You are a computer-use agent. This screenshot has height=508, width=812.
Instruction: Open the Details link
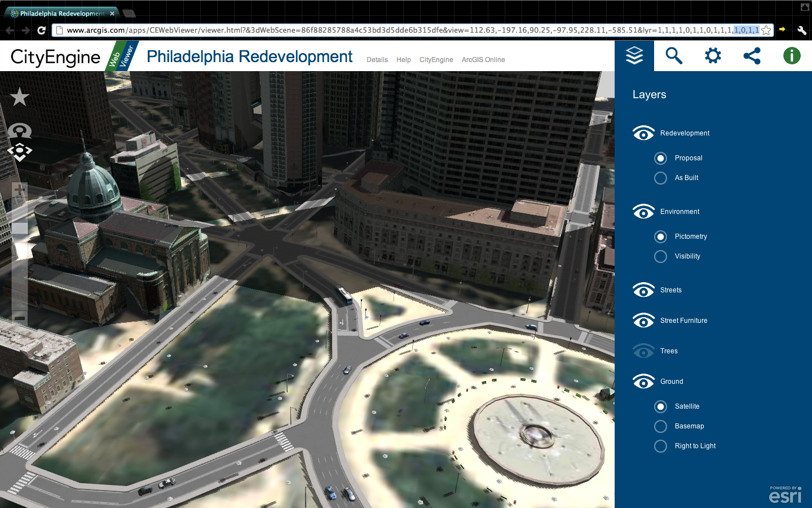tap(377, 60)
